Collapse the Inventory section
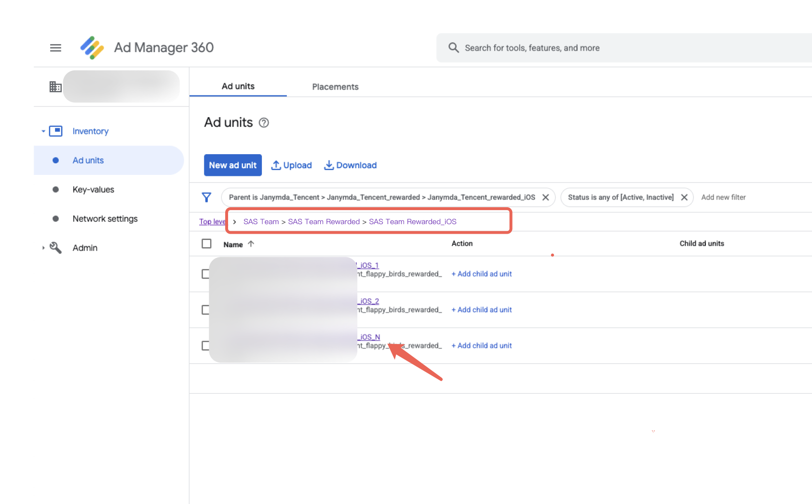Viewport: 812px width, 504px height. (x=43, y=131)
